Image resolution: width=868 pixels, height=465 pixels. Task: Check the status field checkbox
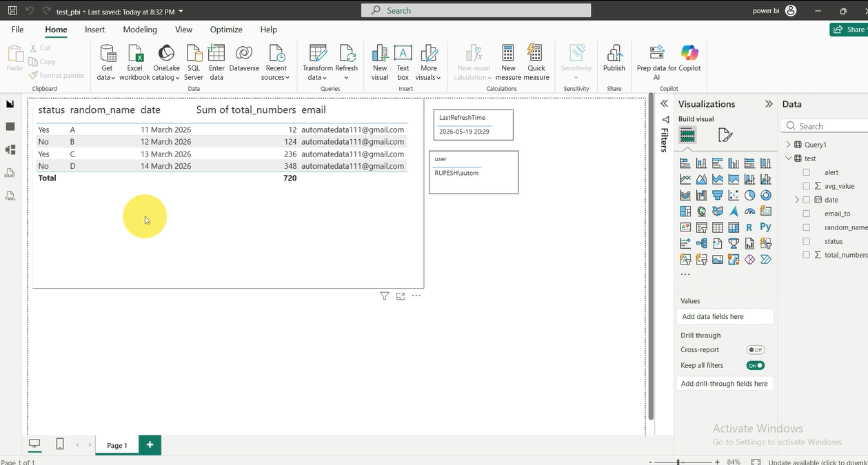click(807, 241)
